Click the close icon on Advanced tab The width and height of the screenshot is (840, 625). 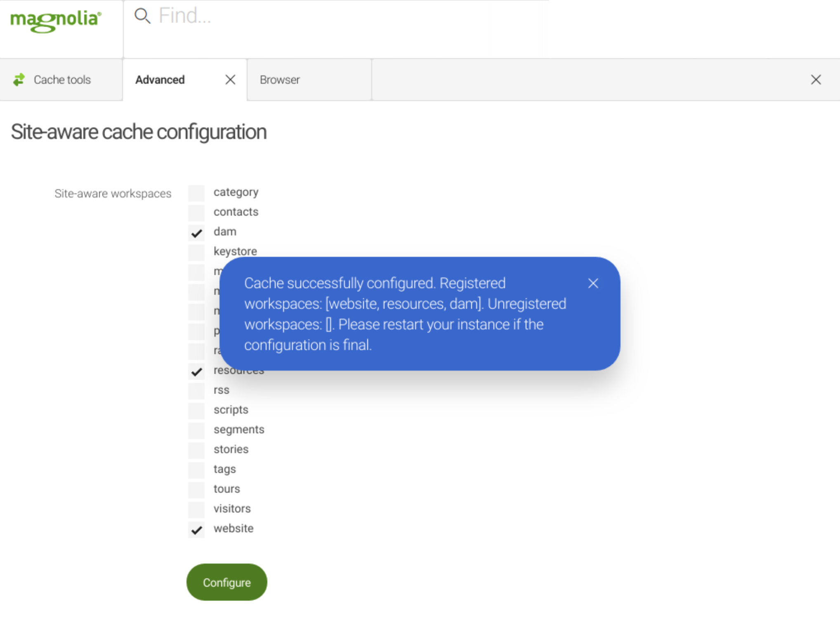click(x=230, y=80)
